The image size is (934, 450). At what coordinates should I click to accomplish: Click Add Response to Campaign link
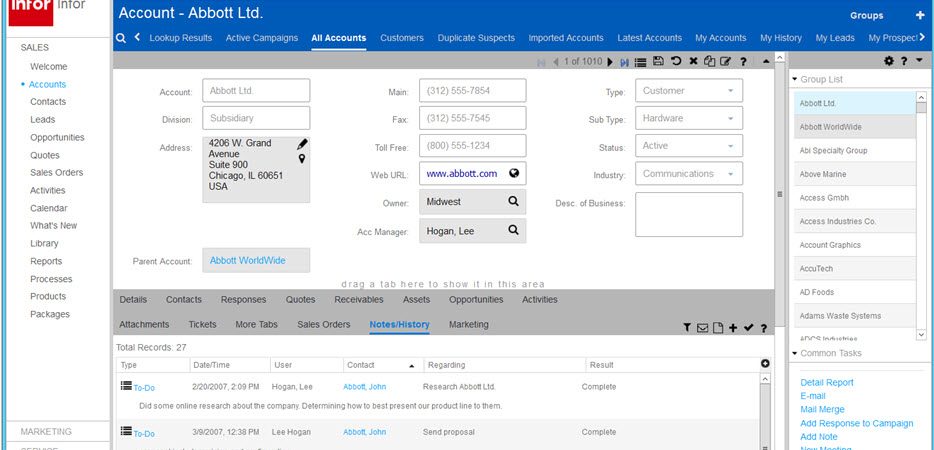click(857, 423)
